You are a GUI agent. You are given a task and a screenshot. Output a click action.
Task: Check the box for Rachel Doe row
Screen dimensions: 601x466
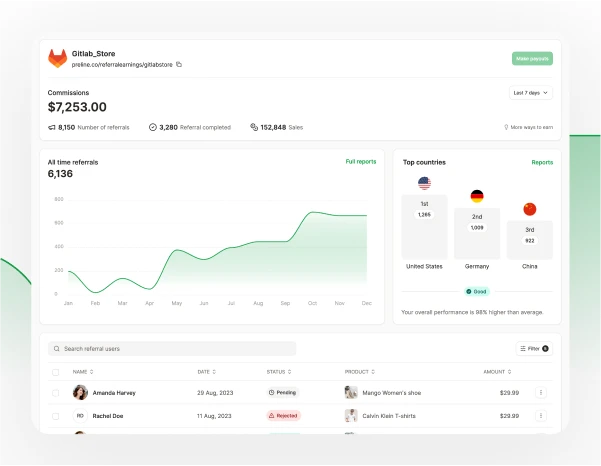56,415
